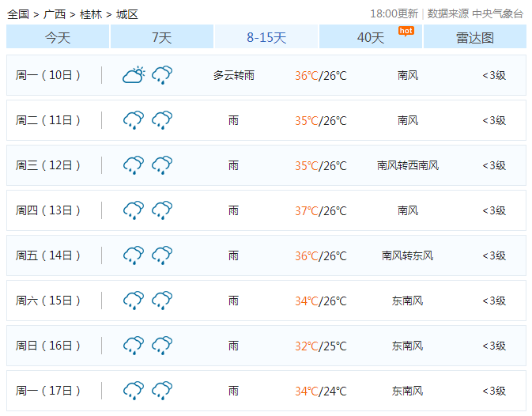This screenshot has width=532, height=416.
Task: Select the 周四（13日）date label
Action: click(48, 210)
